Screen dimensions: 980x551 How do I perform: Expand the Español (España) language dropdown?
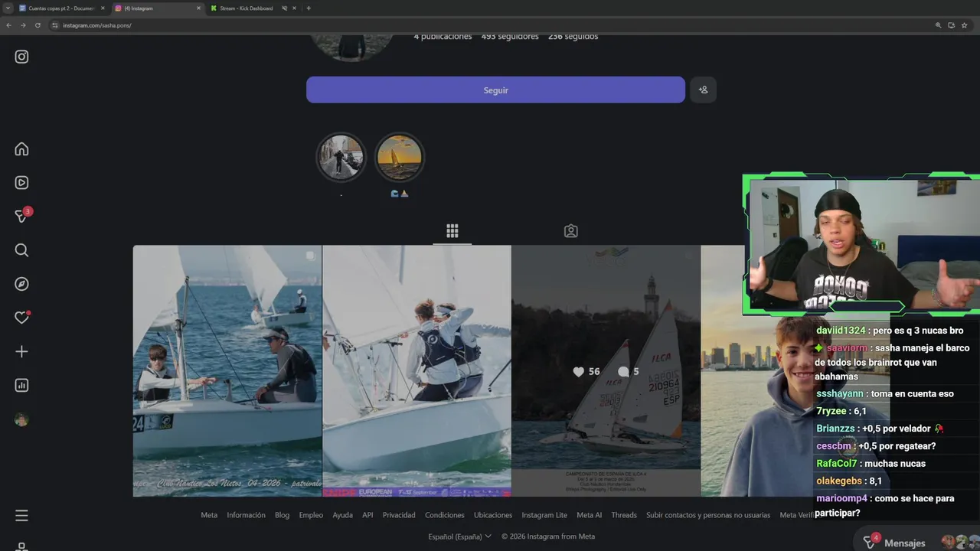(459, 536)
